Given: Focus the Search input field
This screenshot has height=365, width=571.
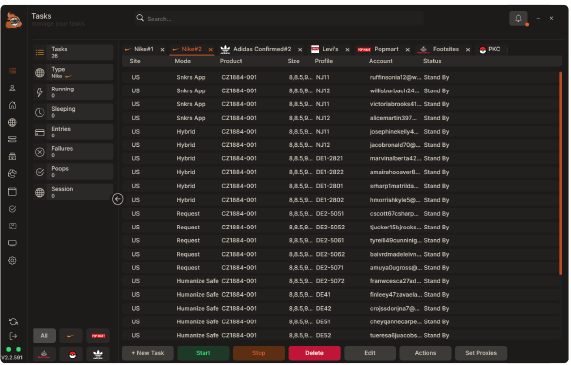Looking at the screenshot, I should pyautogui.click(x=279, y=18).
